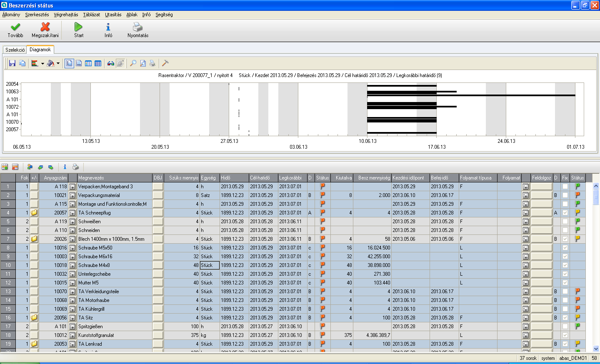Image resolution: width=600 pixels, height=364 pixels.
Task: Click the person-with-screen icon in table toolbar
Action: click(x=30, y=167)
